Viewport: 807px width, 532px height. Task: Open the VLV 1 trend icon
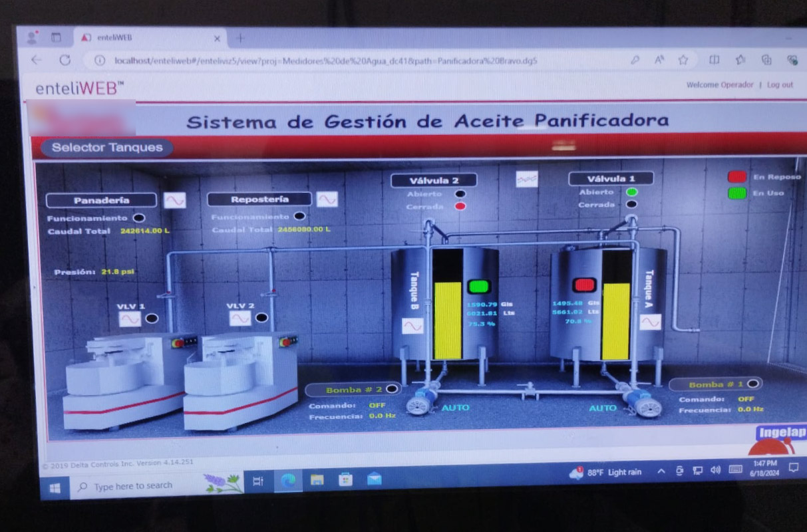(x=130, y=319)
